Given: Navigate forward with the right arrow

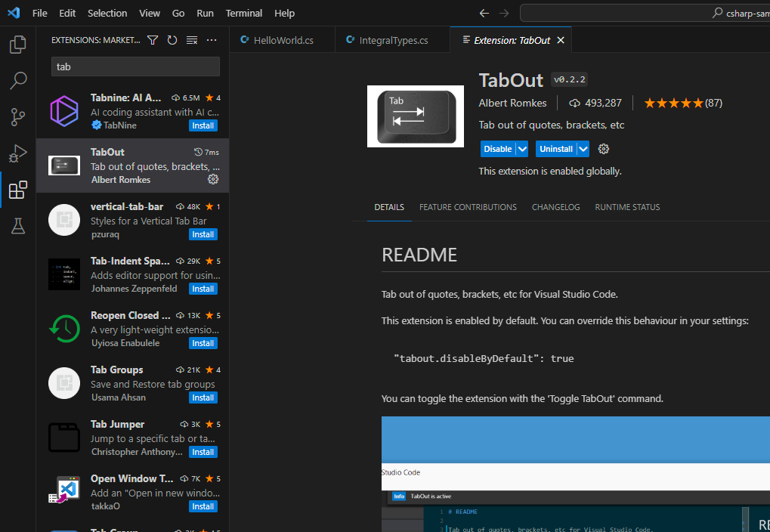Looking at the screenshot, I should [x=504, y=14].
